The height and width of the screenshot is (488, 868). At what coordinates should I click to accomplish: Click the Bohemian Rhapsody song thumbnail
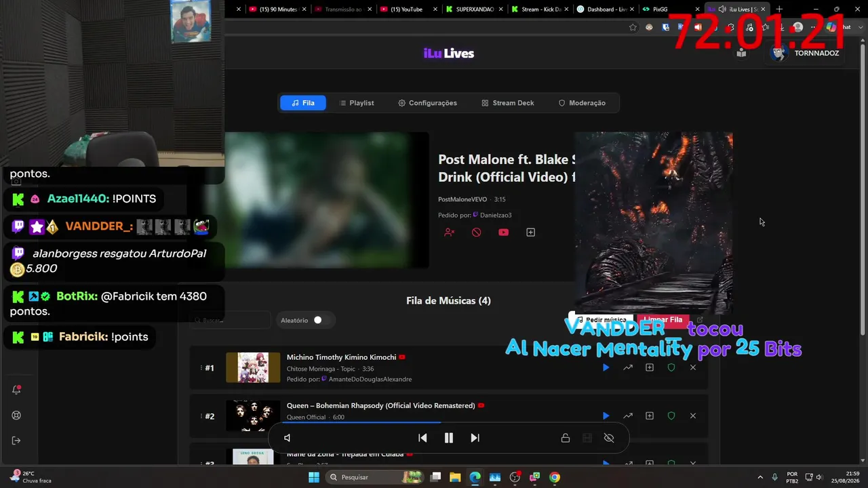253,415
